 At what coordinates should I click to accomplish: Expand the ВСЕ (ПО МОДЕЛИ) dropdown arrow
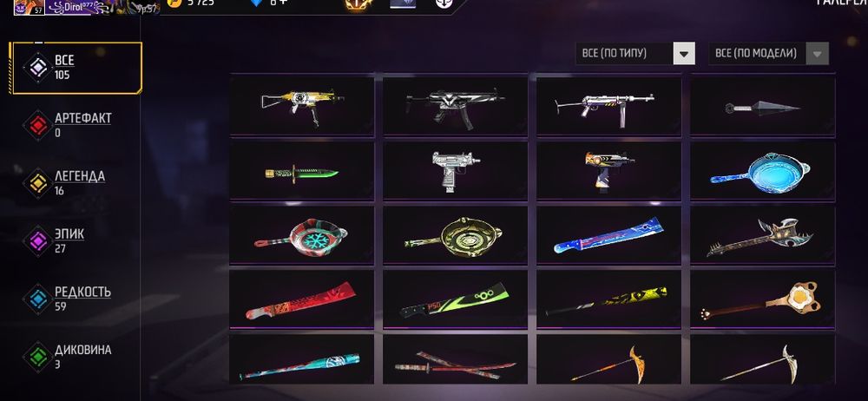click(818, 54)
